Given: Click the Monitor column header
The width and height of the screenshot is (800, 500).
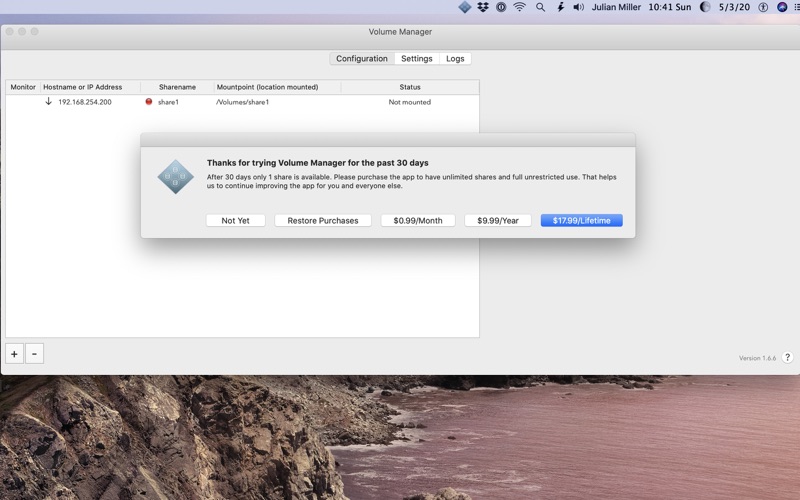Looking at the screenshot, I should [x=23, y=87].
